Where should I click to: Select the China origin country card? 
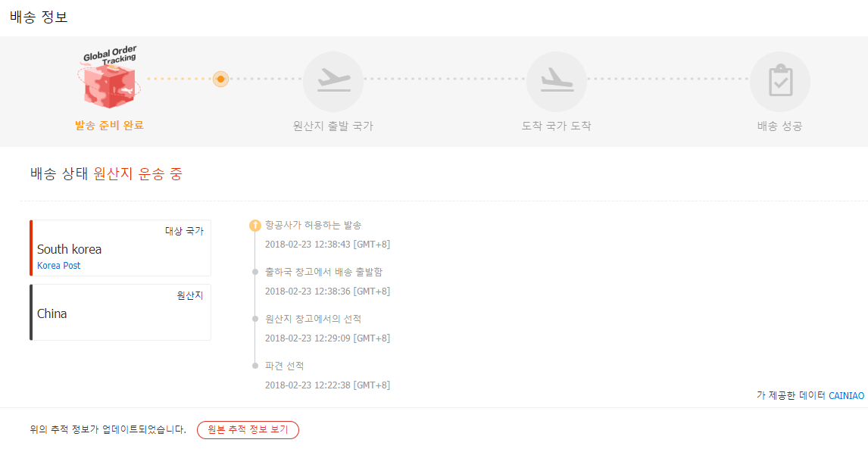point(120,313)
